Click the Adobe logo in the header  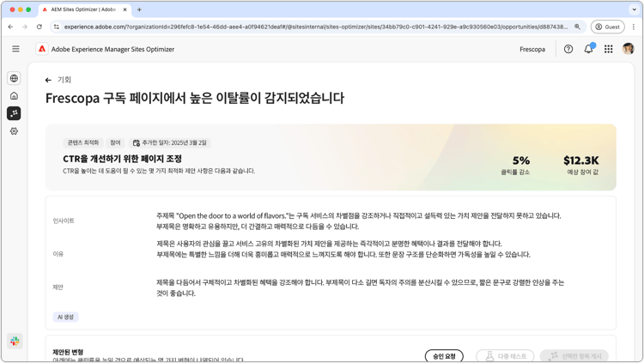point(42,49)
